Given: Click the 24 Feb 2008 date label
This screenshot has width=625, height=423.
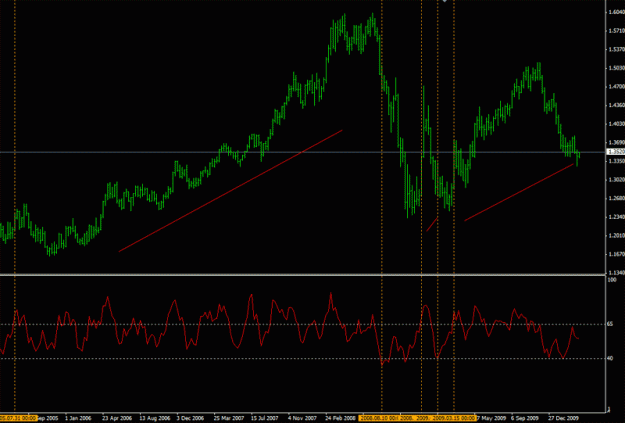Looking at the screenshot, I should 340,418.
